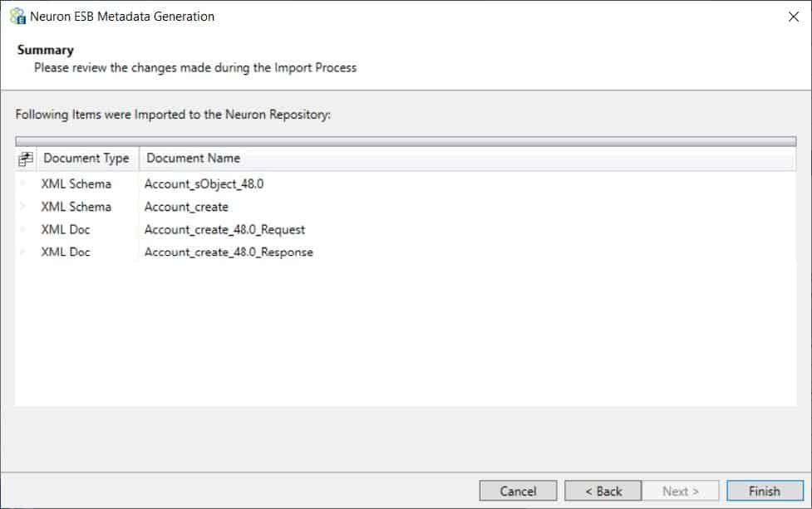
Task: Select the Account_create document name cell
Action: tap(186, 207)
